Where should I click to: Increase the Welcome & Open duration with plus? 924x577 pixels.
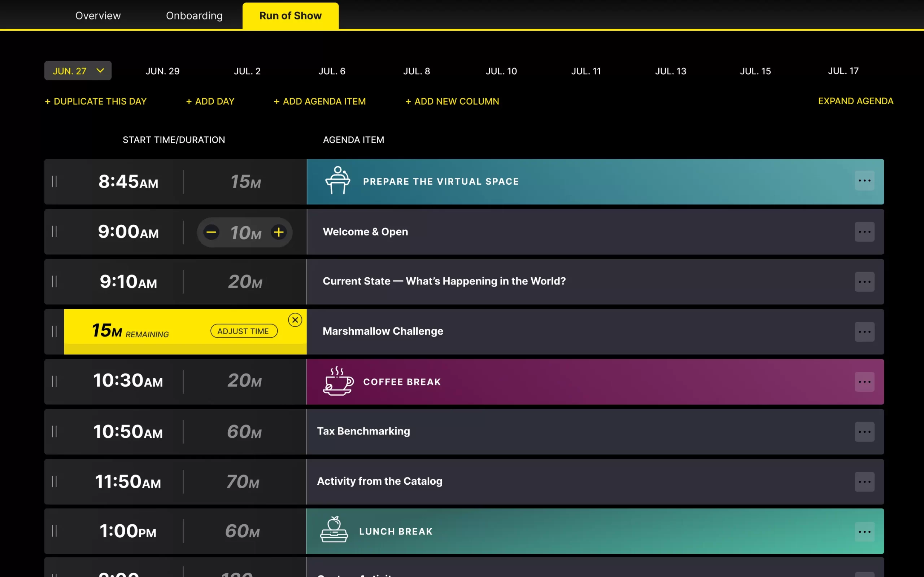279,232
